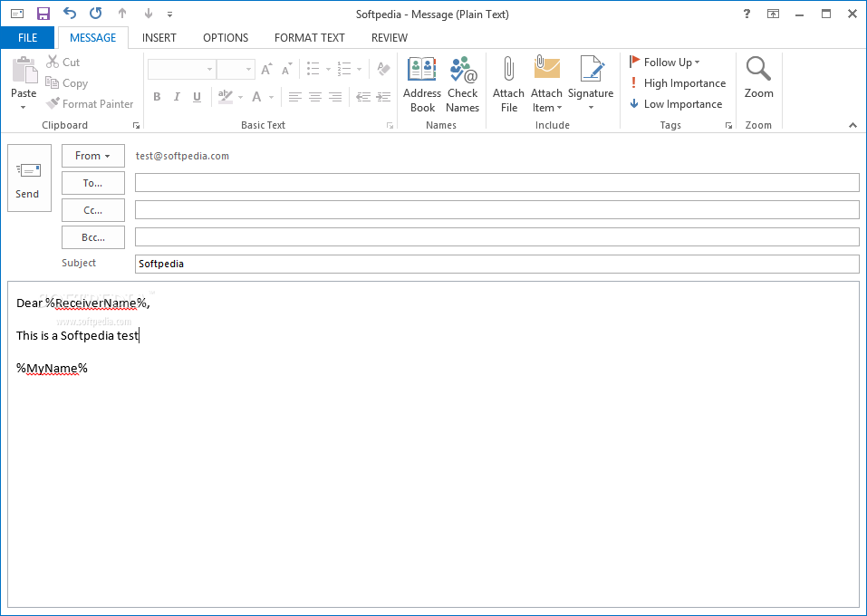Click the font color A icon
The width and height of the screenshot is (867, 616).
click(x=256, y=97)
